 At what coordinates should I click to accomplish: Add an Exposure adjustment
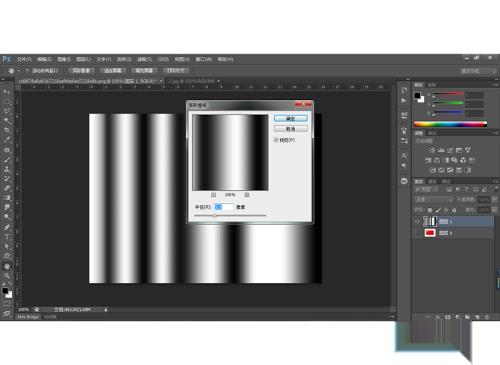tap(459, 150)
